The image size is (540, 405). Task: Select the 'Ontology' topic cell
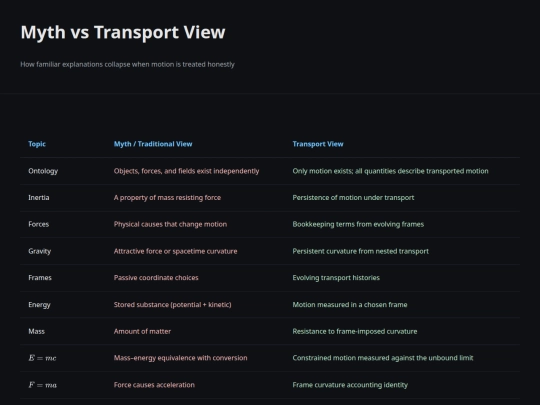pos(43,171)
